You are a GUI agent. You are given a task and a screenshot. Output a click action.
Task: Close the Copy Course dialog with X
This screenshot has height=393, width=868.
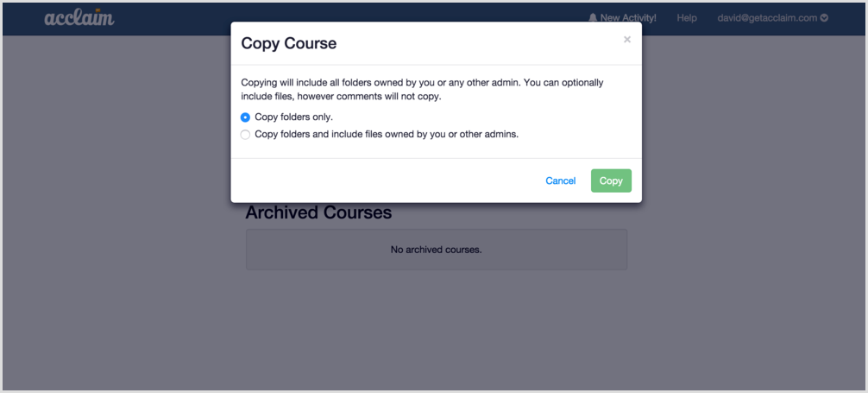tap(626, 40)
